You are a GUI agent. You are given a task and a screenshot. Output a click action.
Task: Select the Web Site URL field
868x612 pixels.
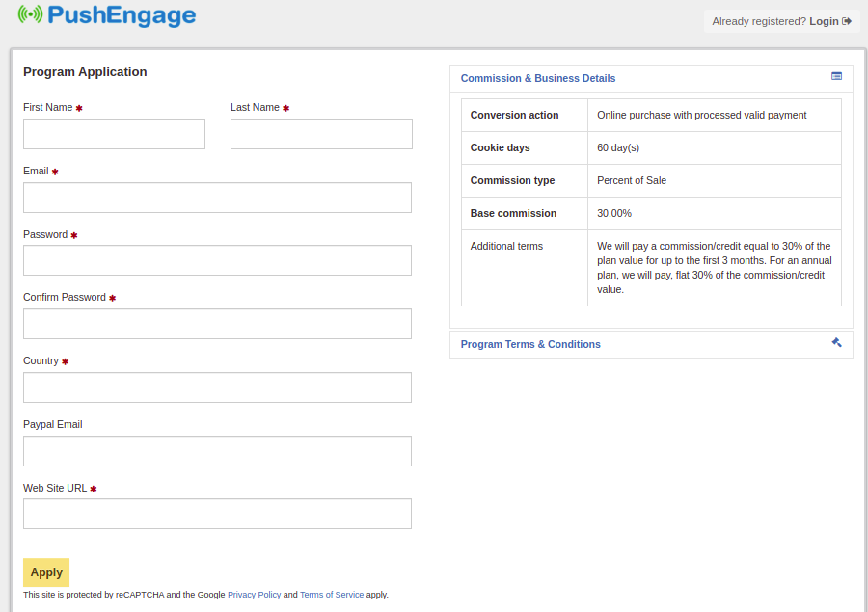[x=217, y=514]
